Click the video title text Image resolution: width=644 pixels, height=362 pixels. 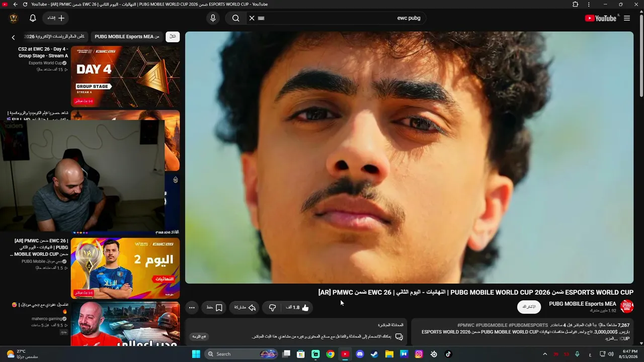(476, 292)
